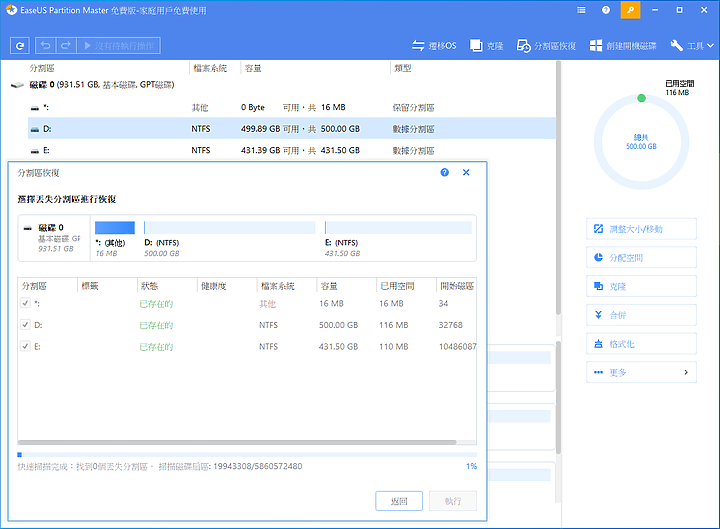
Task: Toggle the checkbox for the *: partition
Action: click(25, 303)
